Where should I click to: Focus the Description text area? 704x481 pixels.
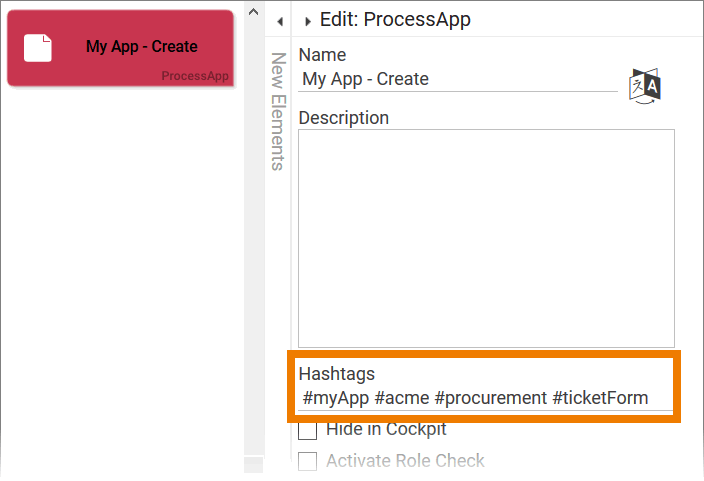486,238
